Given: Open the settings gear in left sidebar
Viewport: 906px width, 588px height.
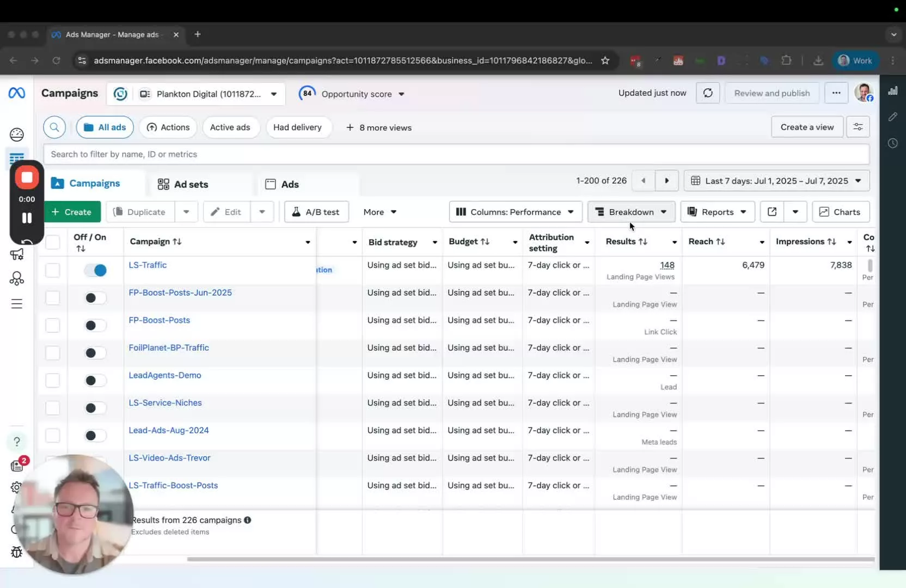Looking at the screenshot, I should coord(17,488).
